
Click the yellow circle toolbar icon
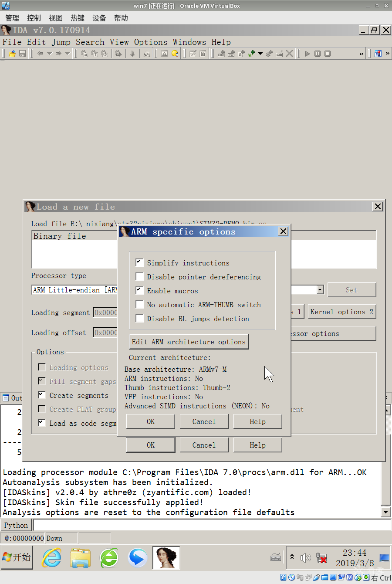tap(175, 54)
